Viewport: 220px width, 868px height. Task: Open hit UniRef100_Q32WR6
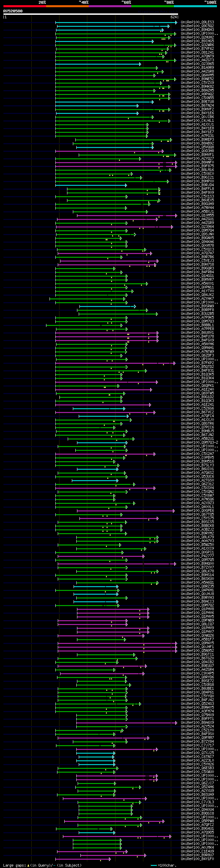point(197,45)
